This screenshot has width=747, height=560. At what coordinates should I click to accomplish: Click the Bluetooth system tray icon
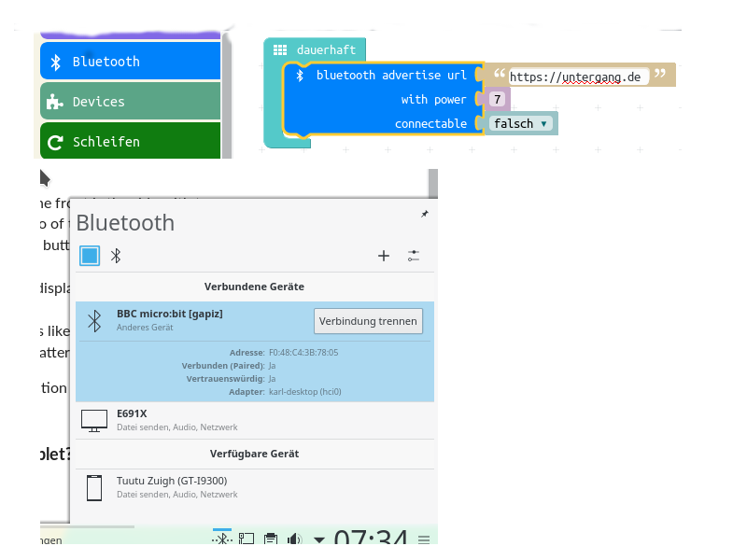point(222,539)
